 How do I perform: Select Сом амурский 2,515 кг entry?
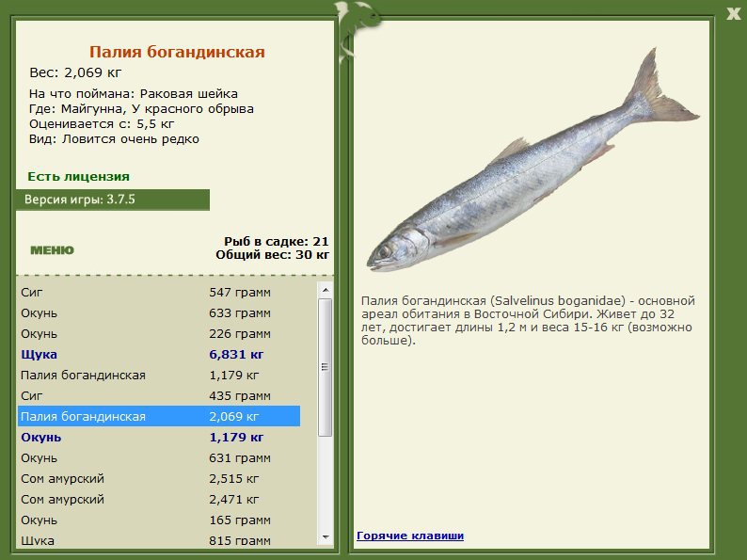[x=159, y=478]
